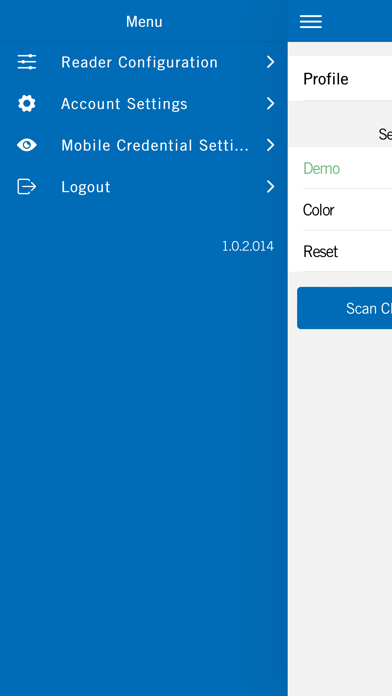
Task: Select Logout from the menu
Action: click(x=144, y=186)
